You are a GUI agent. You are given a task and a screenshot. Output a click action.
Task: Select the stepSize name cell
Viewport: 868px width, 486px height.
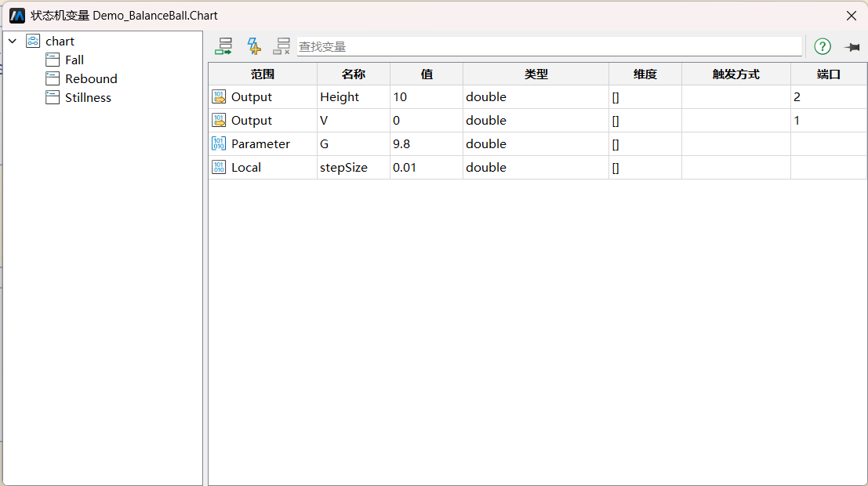click(x=353, y=167)
